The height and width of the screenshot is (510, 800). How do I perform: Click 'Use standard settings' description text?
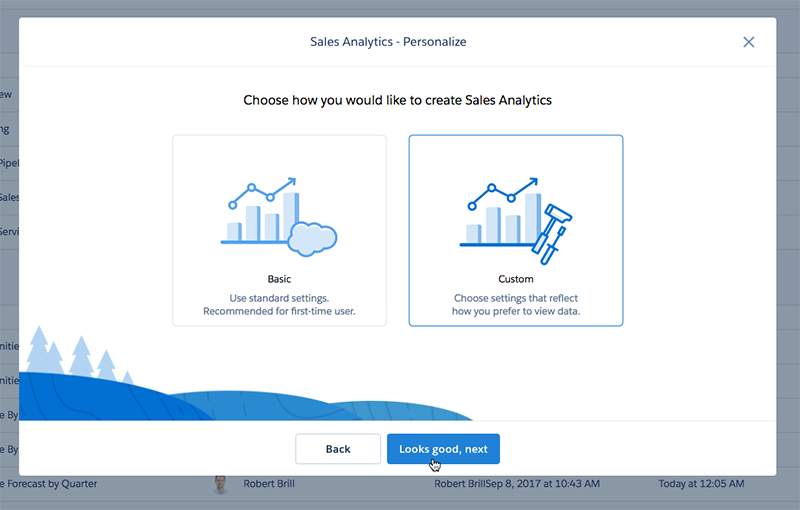[279, 298]
